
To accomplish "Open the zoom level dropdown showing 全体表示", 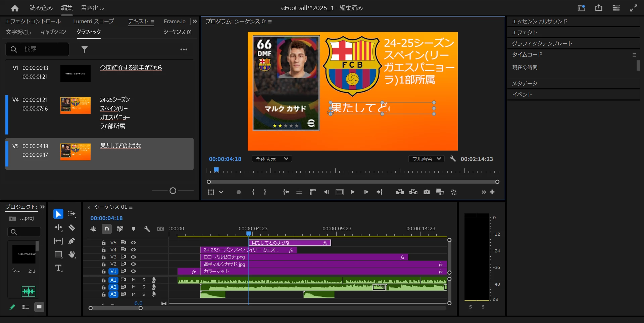I will 272,159.
